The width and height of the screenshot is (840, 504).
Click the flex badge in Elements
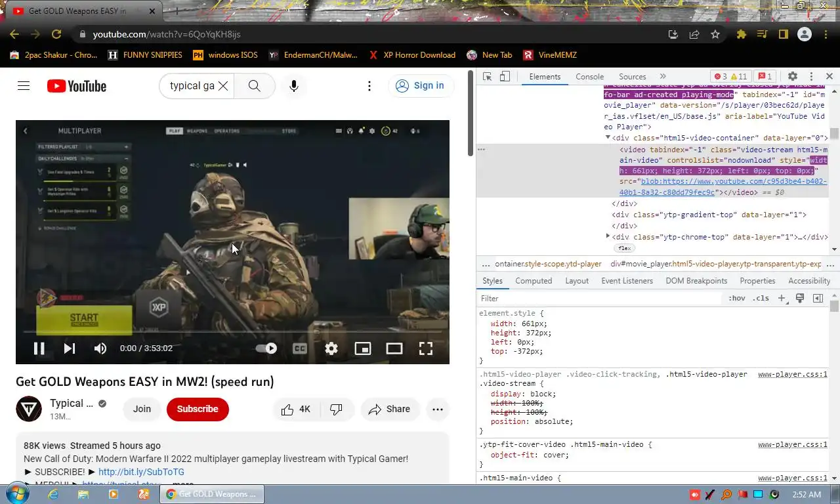coord(625,248)
